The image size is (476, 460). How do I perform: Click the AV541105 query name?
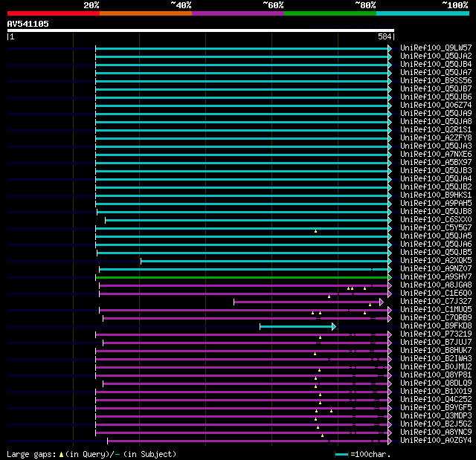[28, 24]
